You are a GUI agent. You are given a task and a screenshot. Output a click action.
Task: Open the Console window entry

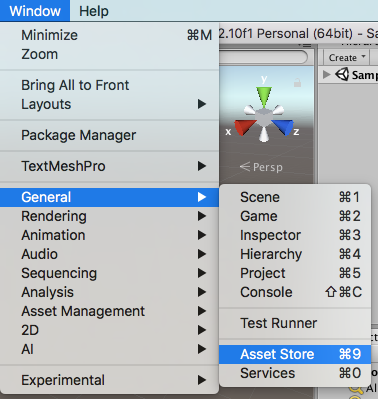[x=295, y=292]
